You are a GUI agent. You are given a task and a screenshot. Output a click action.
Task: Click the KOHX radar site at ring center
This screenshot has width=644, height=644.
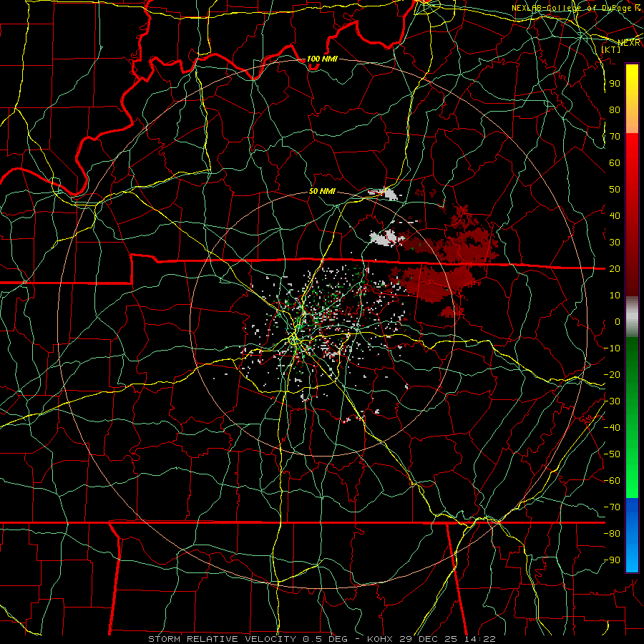coord(323,324)
